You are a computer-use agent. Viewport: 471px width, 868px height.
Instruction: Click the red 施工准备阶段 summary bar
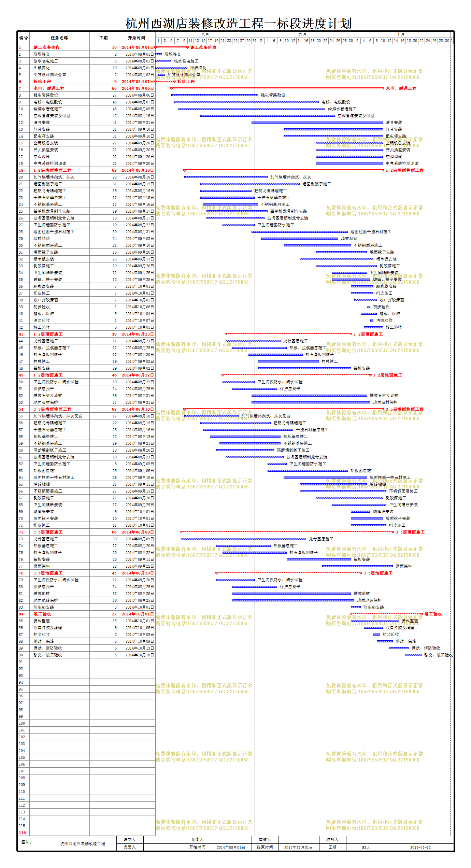pos(171,47)
